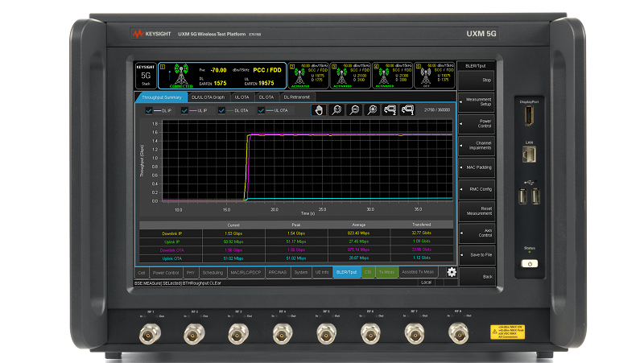Click the Keysight 5G stack logo

pos(145,76)
